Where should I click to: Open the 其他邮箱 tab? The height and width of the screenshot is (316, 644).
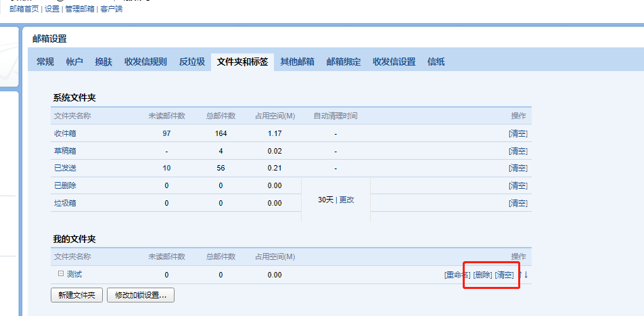298,62
